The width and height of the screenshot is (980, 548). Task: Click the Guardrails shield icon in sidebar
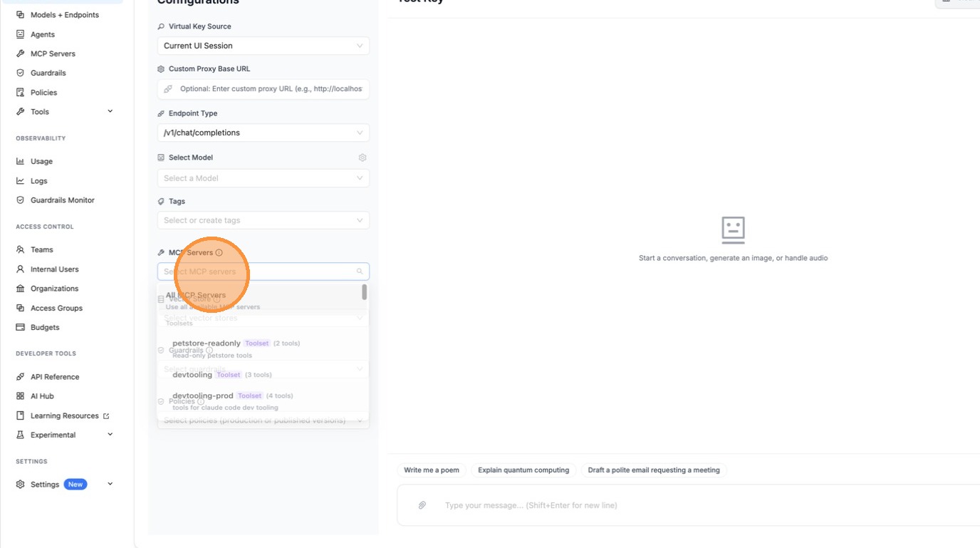coord(21,73)
